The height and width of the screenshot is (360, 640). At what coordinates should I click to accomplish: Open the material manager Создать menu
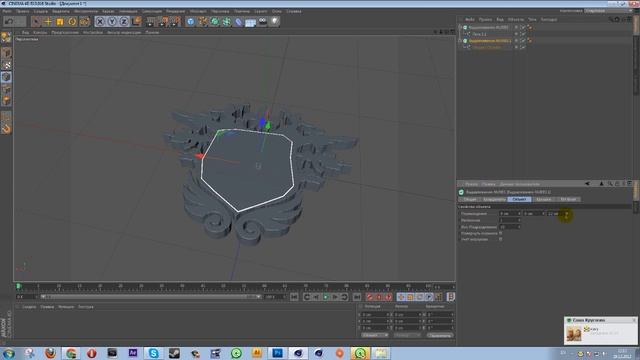coord(29,307)
